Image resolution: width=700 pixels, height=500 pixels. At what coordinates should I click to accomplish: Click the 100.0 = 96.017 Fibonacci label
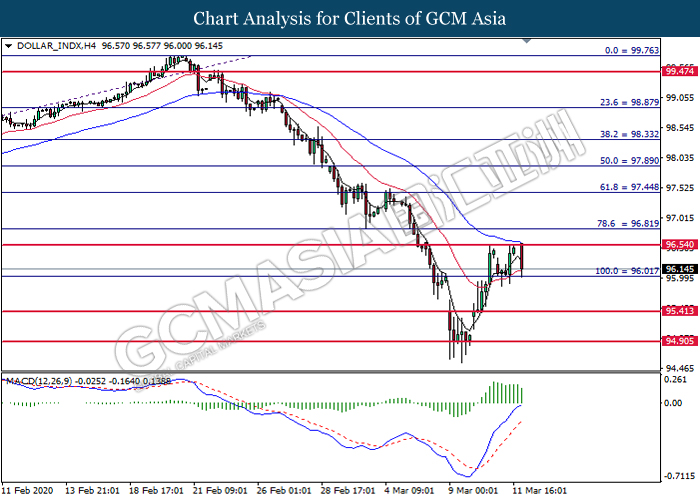pos(627,271)
